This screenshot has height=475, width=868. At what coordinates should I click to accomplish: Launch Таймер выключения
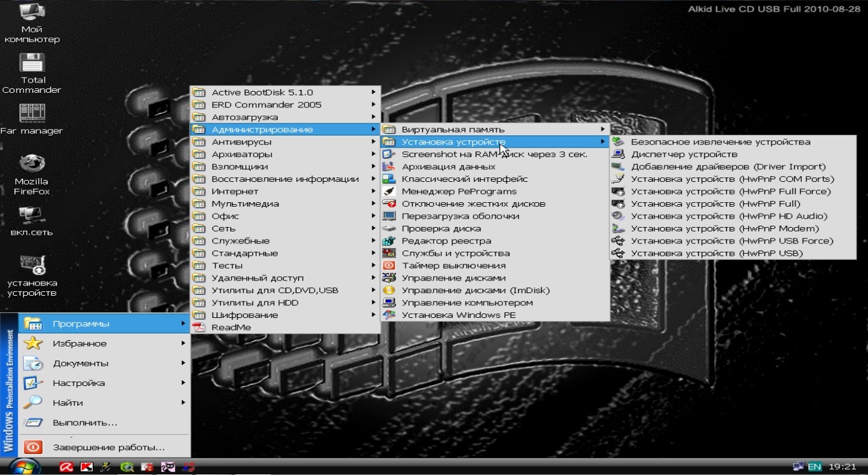(495, 266)
